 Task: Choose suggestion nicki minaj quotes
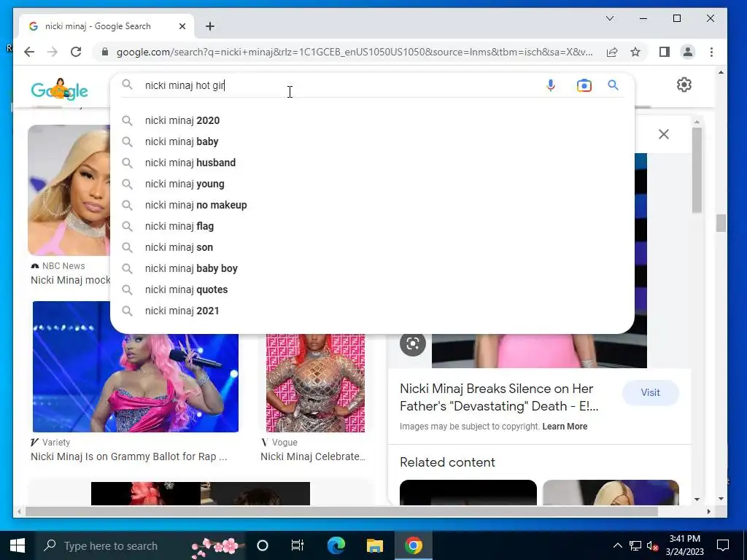click(x=373, y=289)
